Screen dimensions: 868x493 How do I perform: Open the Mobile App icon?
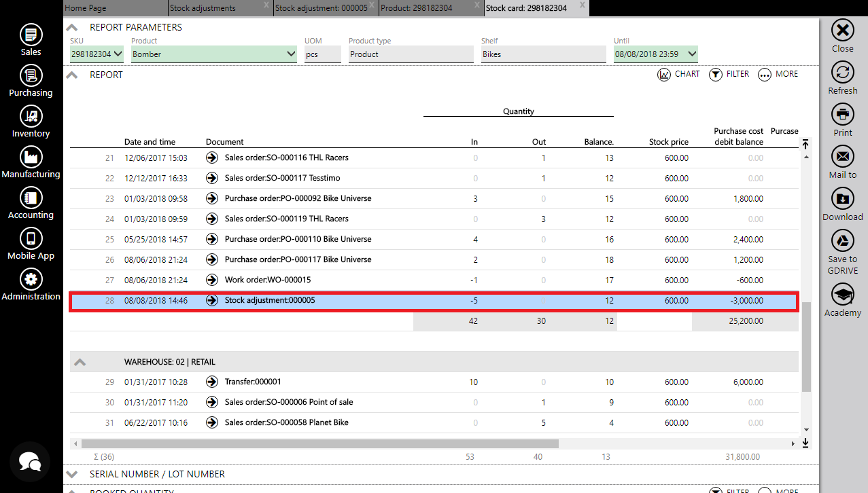tap(31, 238)
